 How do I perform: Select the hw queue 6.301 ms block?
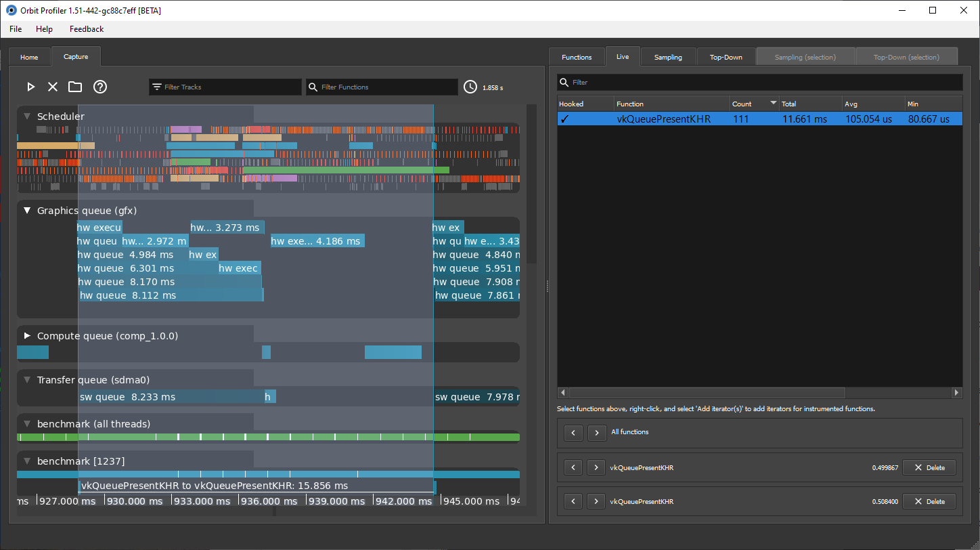click(148, 268)
